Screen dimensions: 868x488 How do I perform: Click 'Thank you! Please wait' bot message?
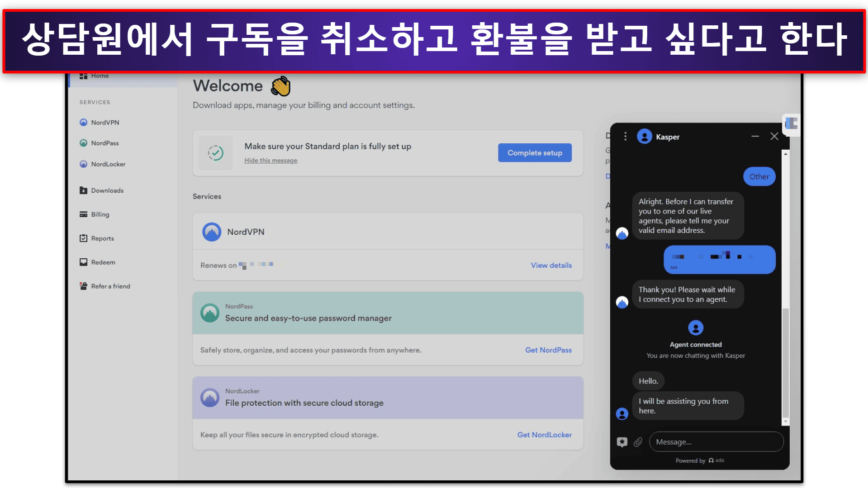688,294
